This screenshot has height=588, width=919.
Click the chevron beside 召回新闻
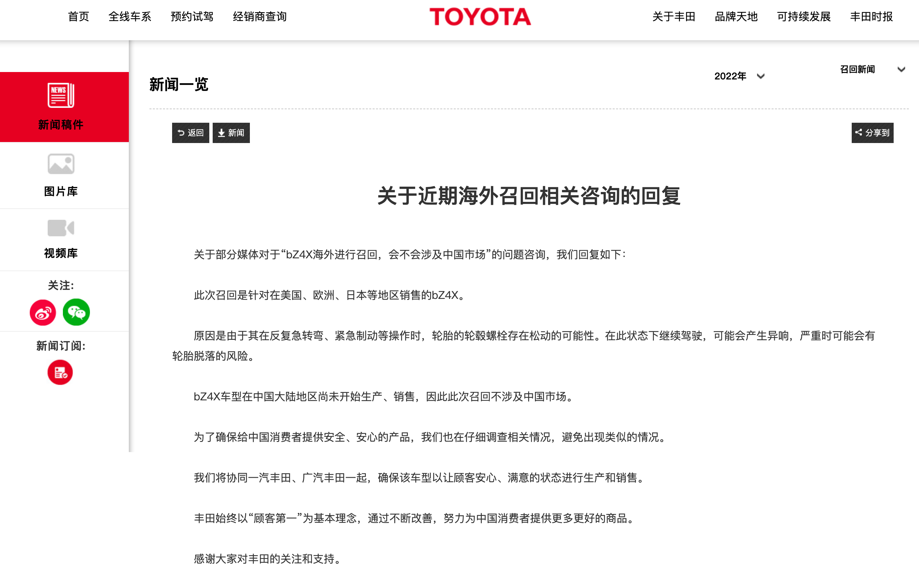pyautogui.click(x=901, y=70)
